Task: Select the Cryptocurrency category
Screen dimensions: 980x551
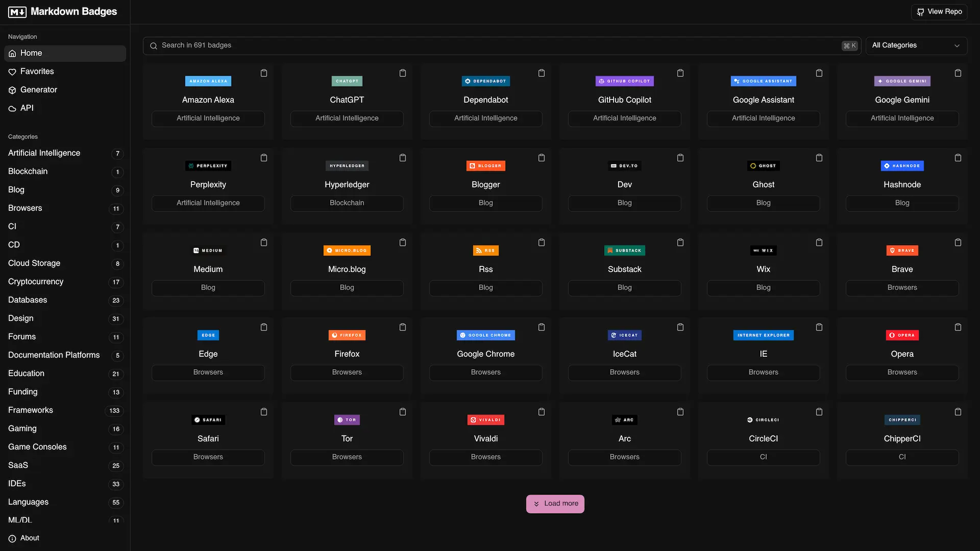Action: tap(65, 282)
